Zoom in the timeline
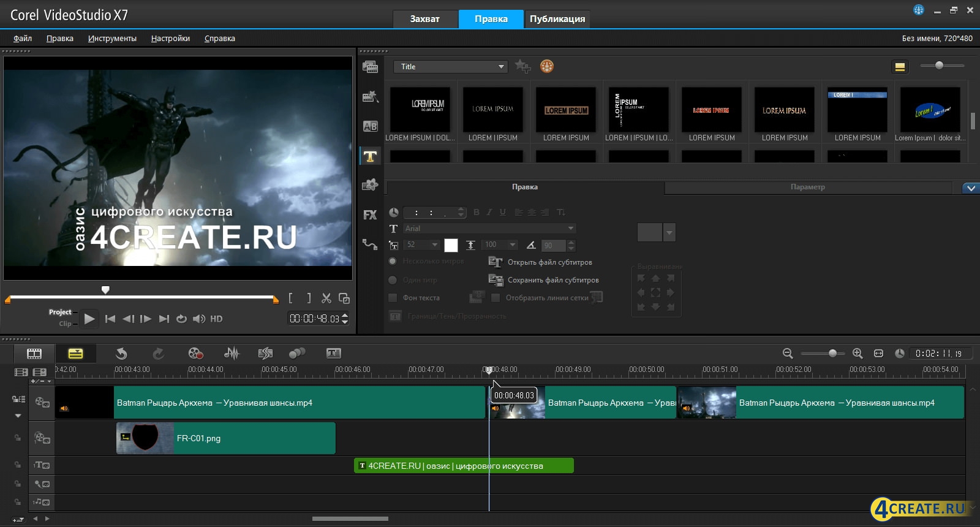The height and width of the screenshot is (527, 980). (858, 354)
